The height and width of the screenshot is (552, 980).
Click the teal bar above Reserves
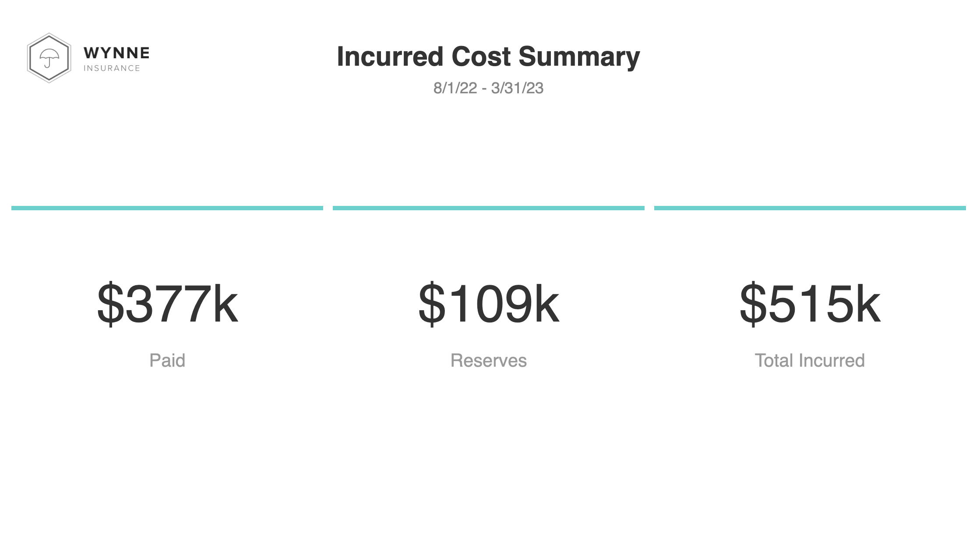pyautogui.click(x=488, y=208)
